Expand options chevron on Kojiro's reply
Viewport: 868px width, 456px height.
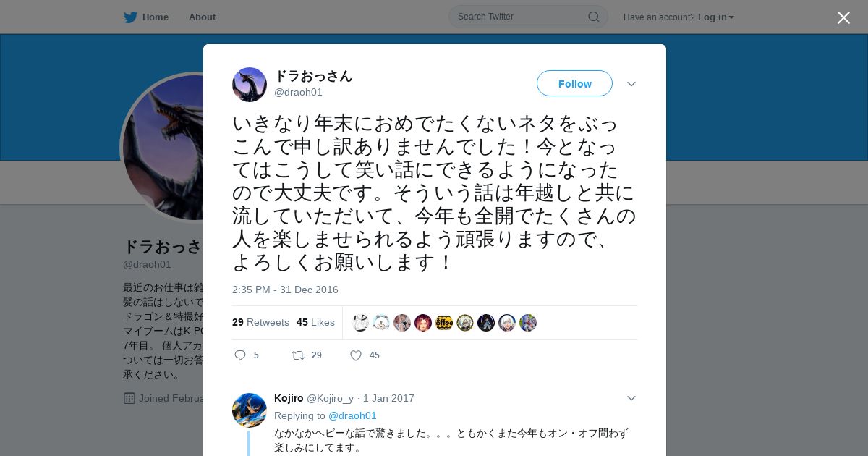pyautogui.click(x=631, y=398)
